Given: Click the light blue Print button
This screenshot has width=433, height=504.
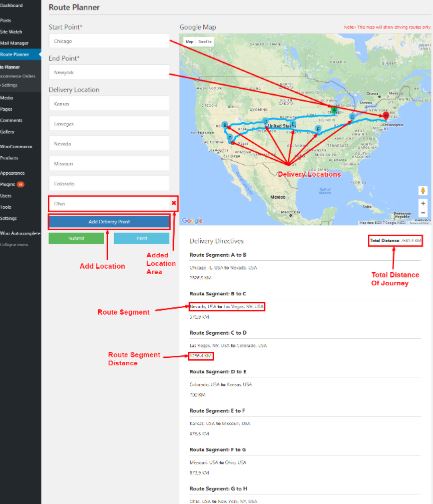Looking at the screenshot, I should [142, 238].
